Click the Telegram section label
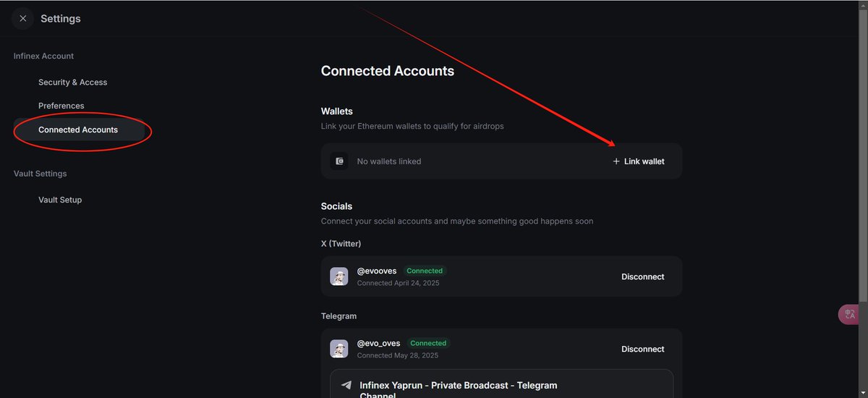868x398 pixels. 339,316
